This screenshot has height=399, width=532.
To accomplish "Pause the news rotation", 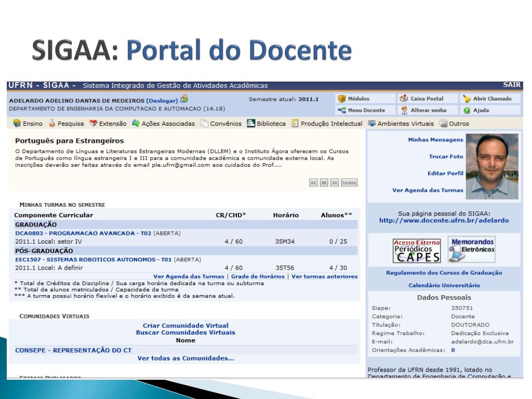I will 324,183.
